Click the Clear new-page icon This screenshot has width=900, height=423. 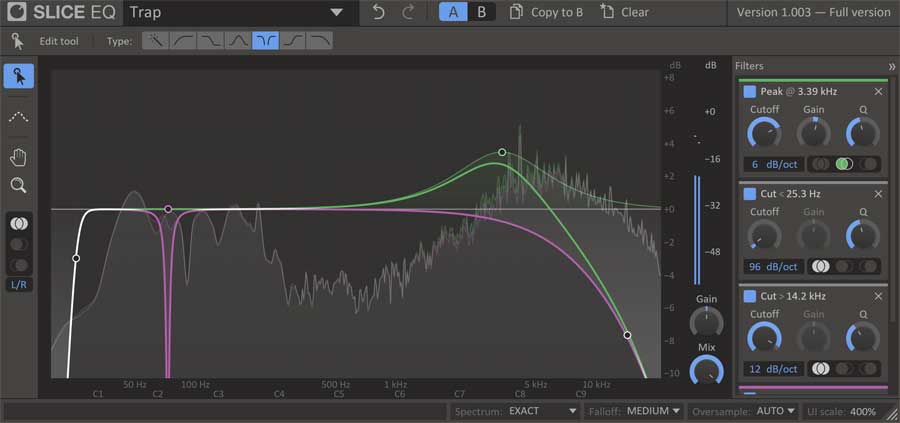coord(607,12)
